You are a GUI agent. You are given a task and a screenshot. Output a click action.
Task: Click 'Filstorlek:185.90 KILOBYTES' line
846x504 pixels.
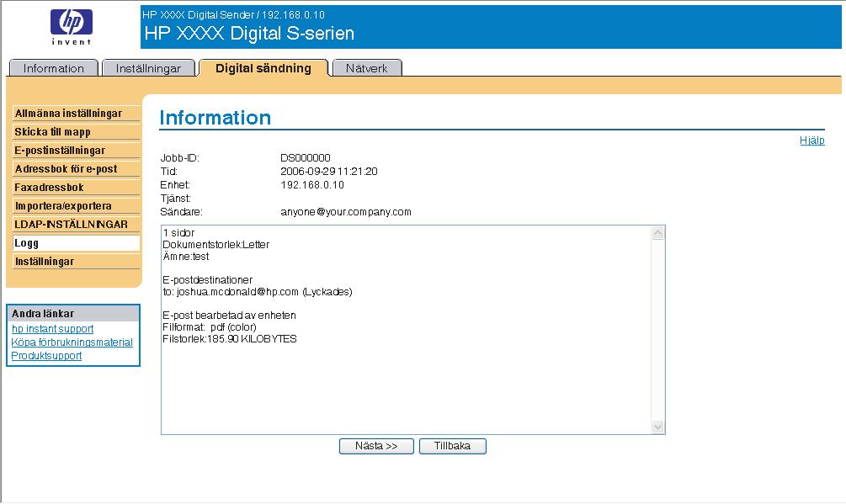(230, 339)
